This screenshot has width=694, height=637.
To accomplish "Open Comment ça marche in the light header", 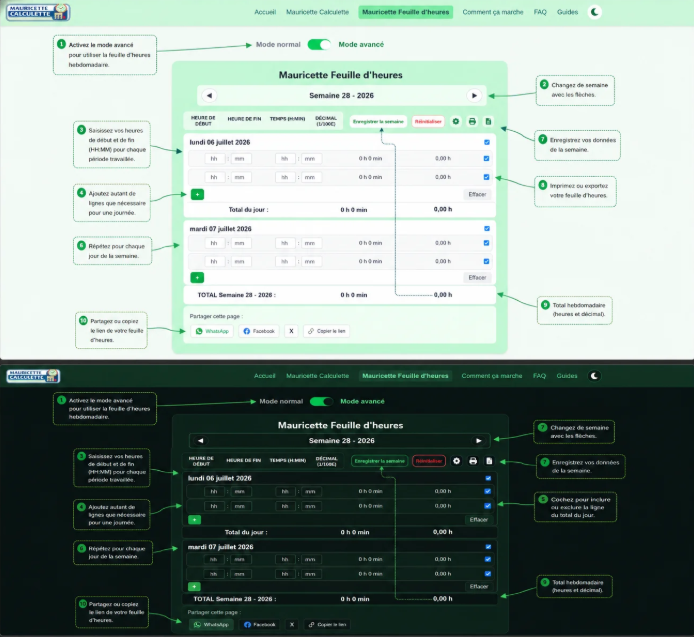I will click(493, 12).
